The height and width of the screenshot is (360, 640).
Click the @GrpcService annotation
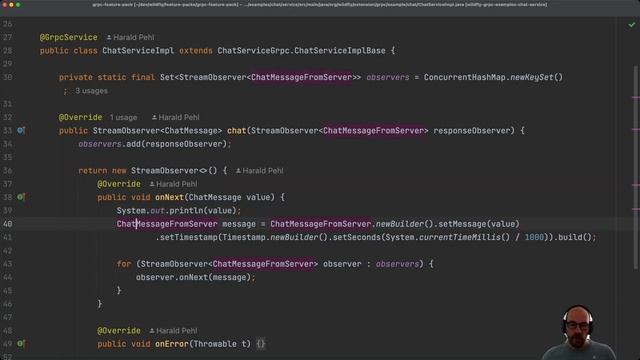click(69, 37)
